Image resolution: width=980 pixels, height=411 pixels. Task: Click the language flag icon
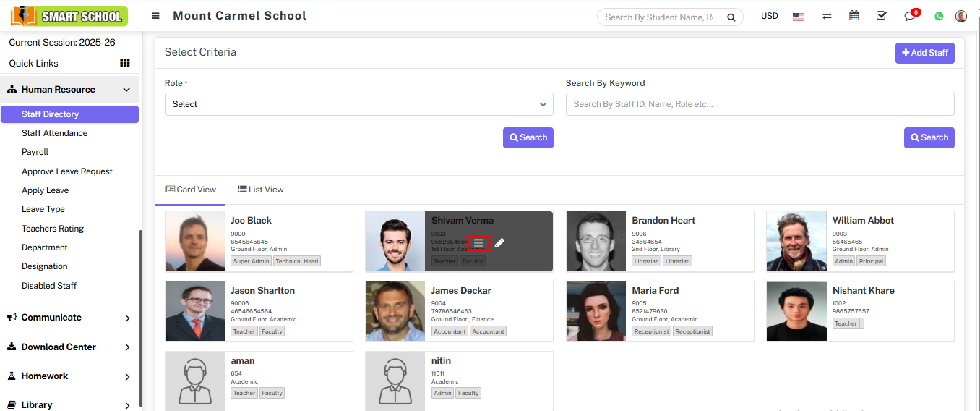(798, 16)
